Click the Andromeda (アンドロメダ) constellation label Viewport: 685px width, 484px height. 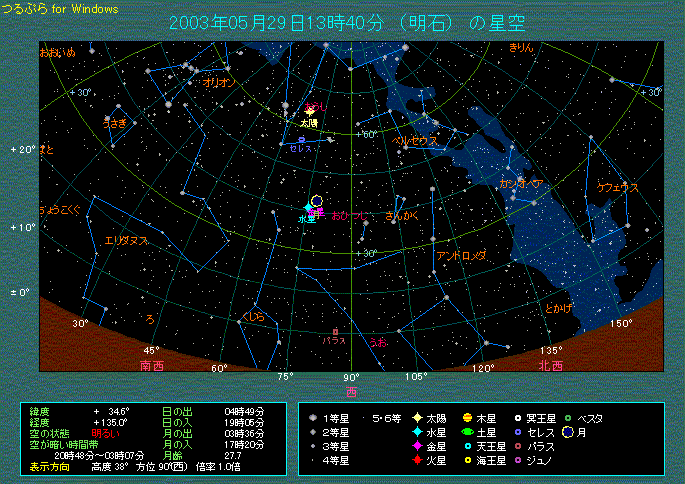pos(461,256)
